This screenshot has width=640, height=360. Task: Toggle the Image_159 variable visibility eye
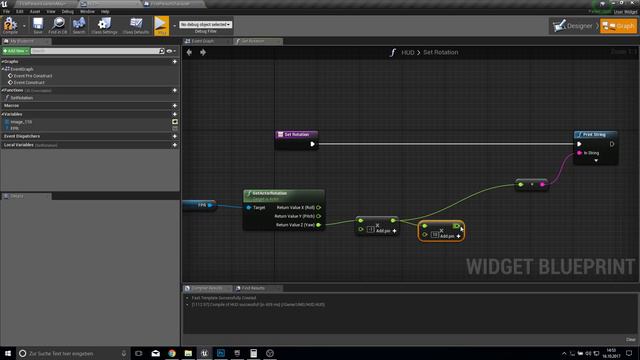click(x=175, y=122)
